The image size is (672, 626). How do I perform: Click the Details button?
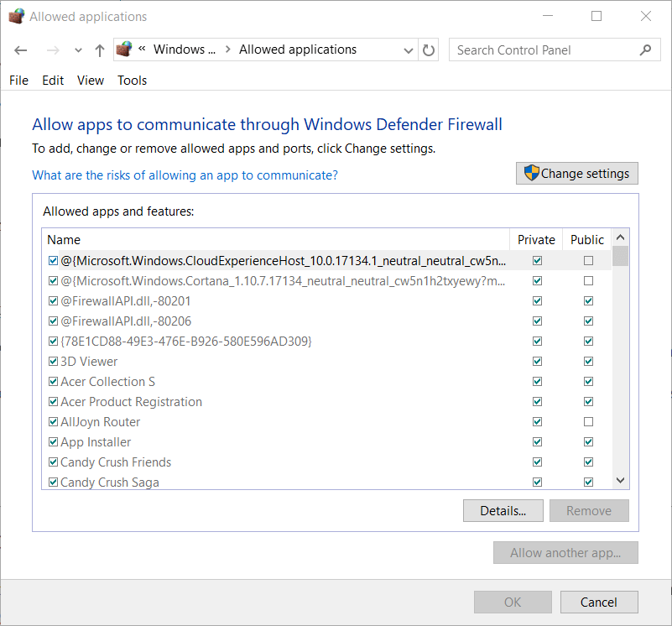pyautogui.click(x=503, y=510)
